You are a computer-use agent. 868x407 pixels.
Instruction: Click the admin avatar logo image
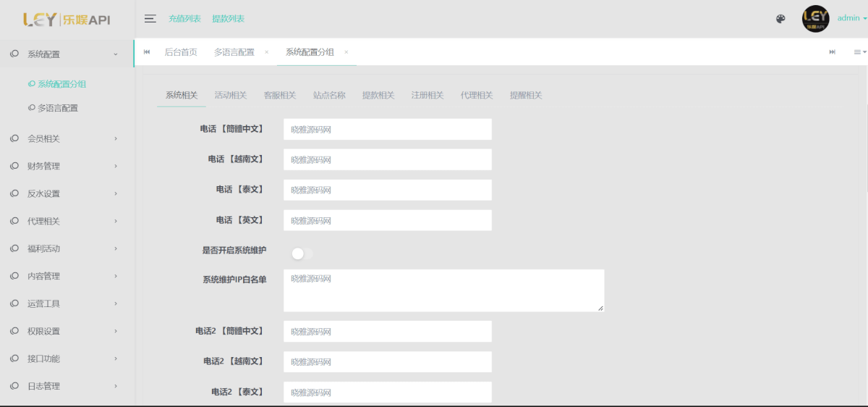tap(815, 19)
